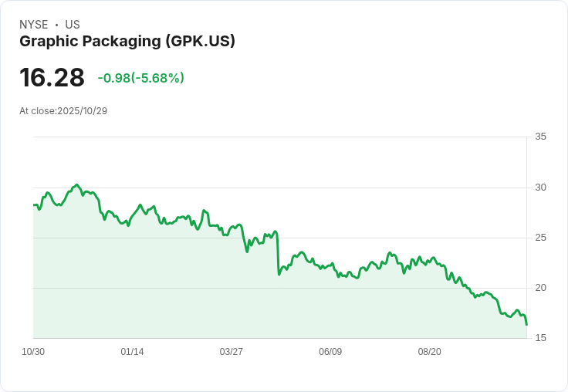Click the 30 value on y-axis

[540, 188]
